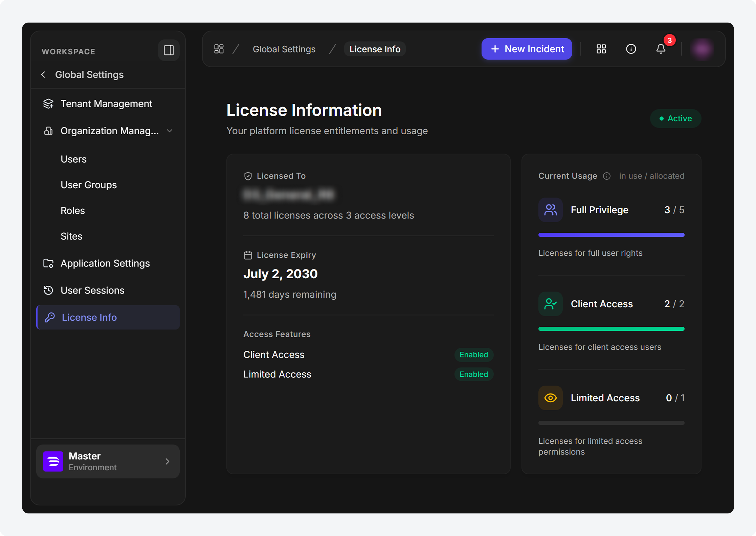Click the WORKSPACE sidebar heading
756x536 pixels.
tap(68, 51)
